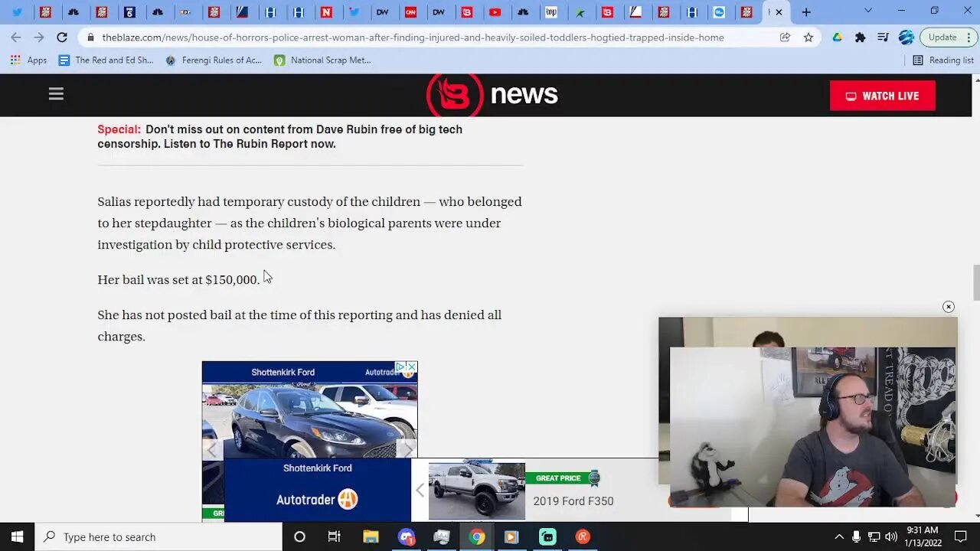This screenshot has height=551, width=980.
Task: Switch to Chrome on the taskbar
Action: point(477,536)
